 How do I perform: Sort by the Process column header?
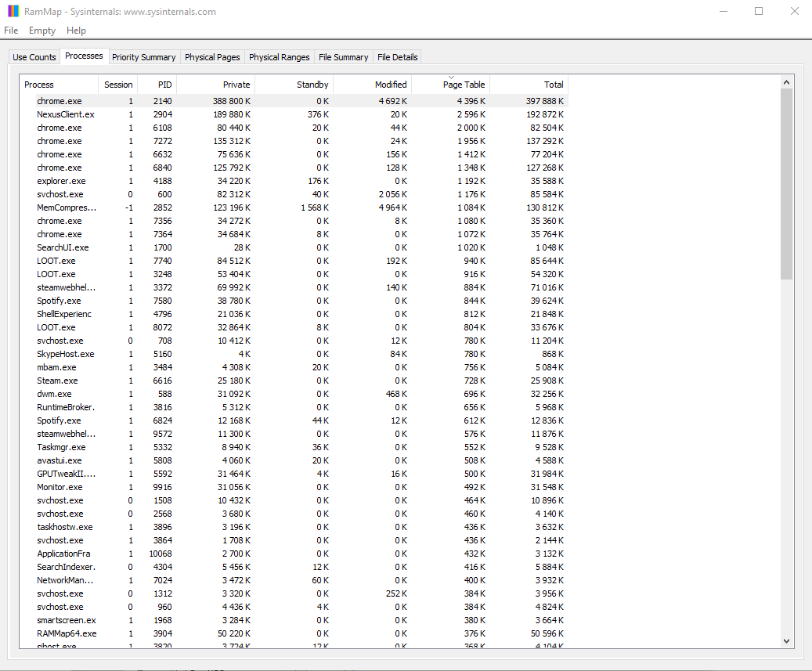pyautogui.click(x=59, y=85)
